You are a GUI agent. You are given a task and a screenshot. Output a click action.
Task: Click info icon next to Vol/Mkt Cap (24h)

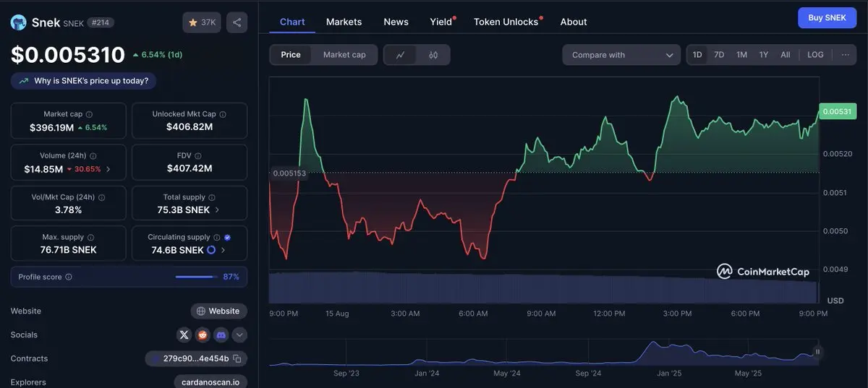101,197
